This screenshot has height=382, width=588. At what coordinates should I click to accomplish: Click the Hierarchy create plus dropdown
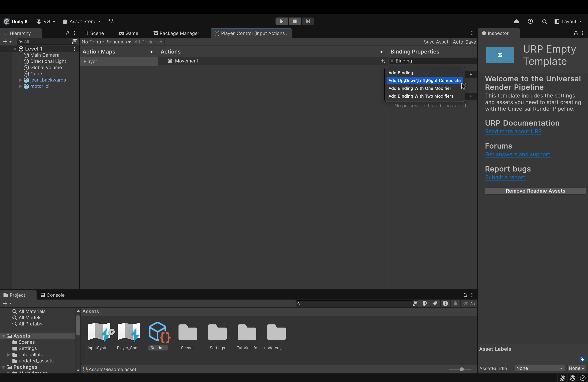tap(7, 42)
